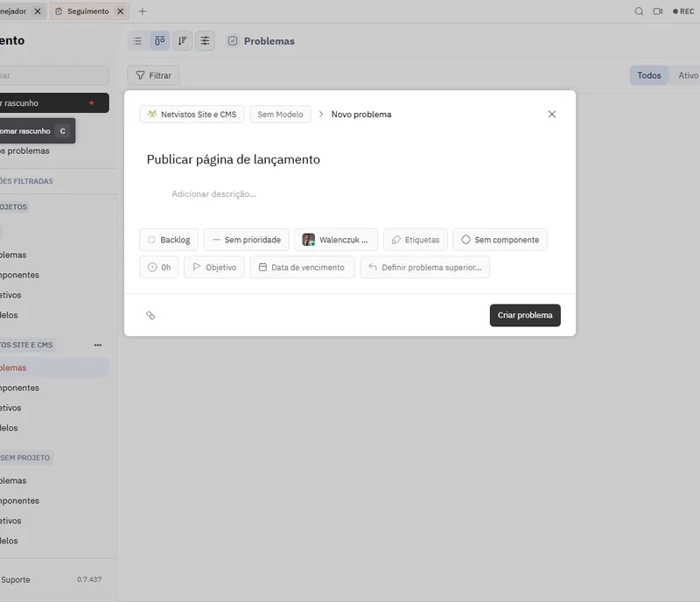700x602 pixels.
Task: Close the Seguimento tab
Action: 120,11
